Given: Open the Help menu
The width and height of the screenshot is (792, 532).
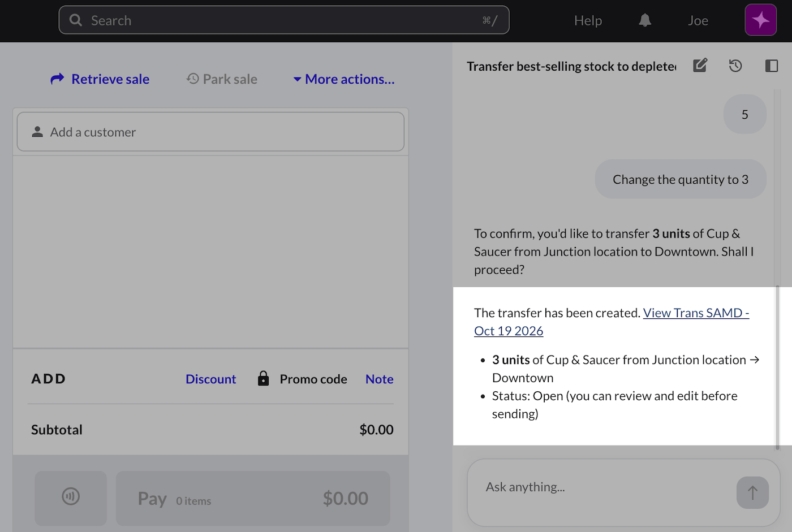Looking at the screenshot, I should coord(588,20).
